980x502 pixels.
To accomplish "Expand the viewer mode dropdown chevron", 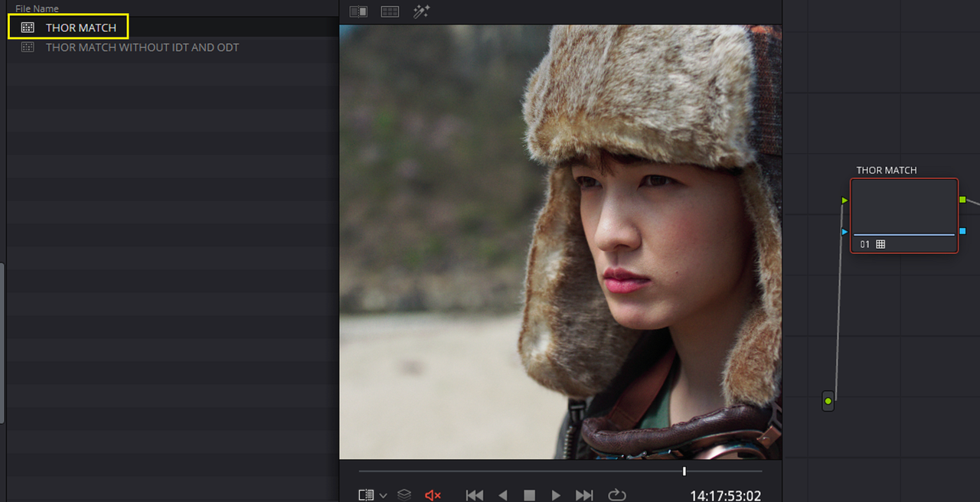I will tap(384, 496).
